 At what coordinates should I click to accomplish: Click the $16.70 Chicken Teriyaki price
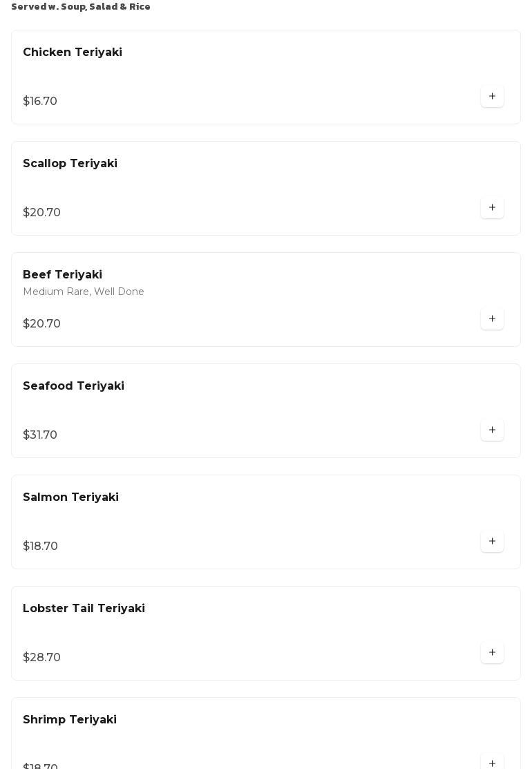click(40, 102)
